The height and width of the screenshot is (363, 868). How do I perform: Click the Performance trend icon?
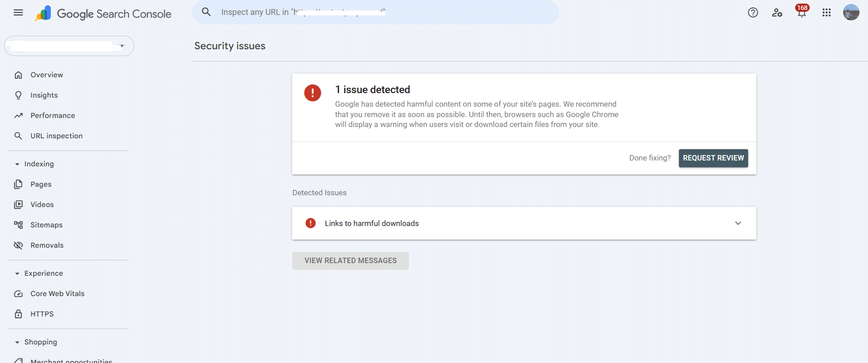18,116
